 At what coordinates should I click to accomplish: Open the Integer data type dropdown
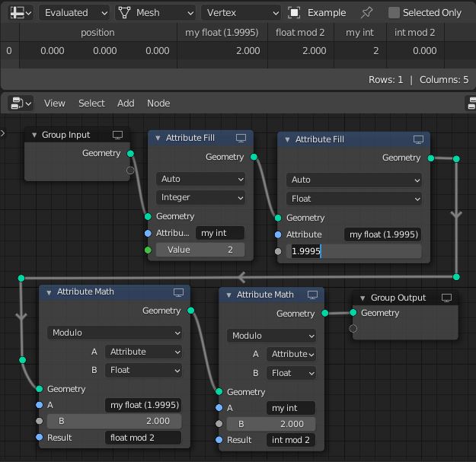200,197
